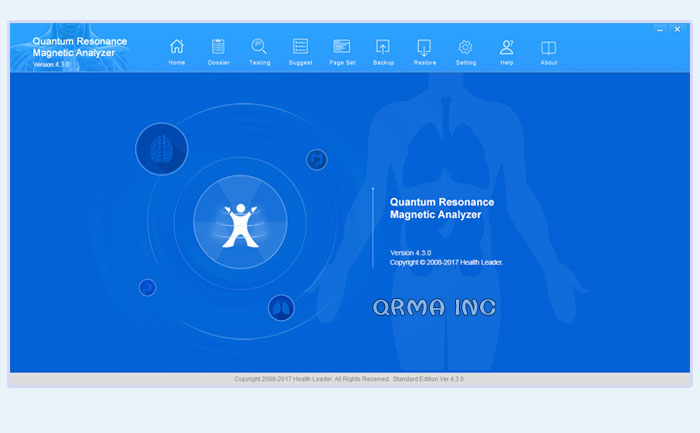Screen dimensions: 700x433
Task: Open the Suggest list icon
Action: pyautogui.click(x=300, y=46)
